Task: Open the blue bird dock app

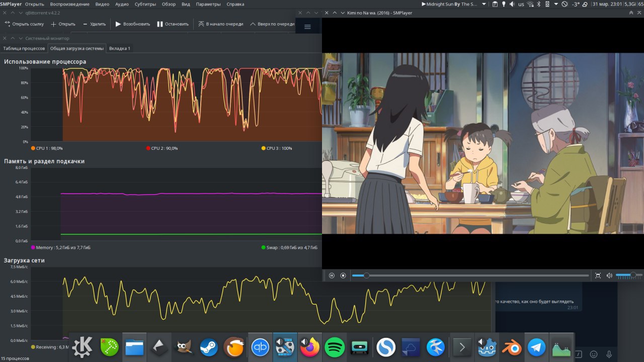Action: pyautogui.click(x=436, y=347)
